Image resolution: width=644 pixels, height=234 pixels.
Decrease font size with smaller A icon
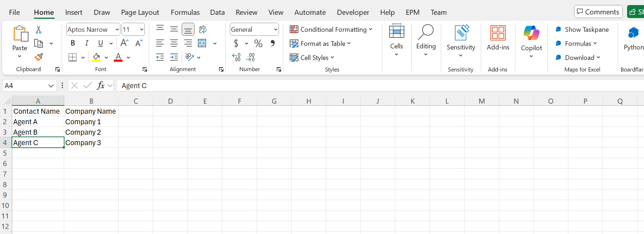(x=139, y=43)
